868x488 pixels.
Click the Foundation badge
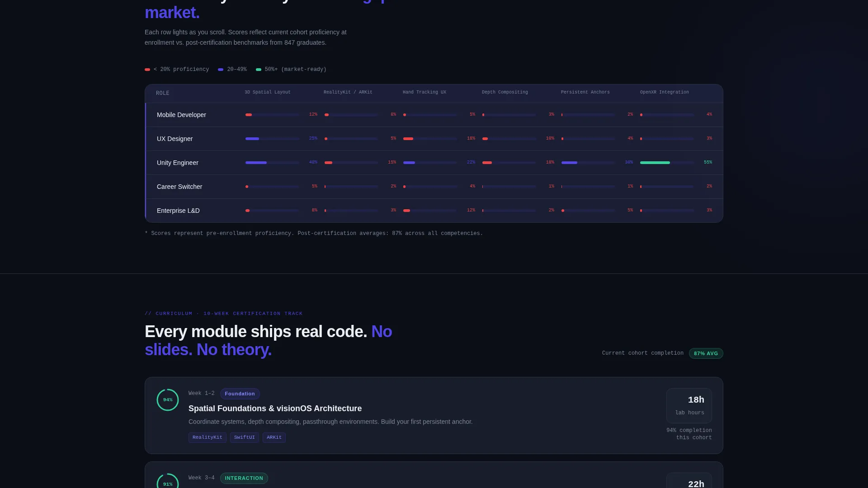tap(240, 394)
